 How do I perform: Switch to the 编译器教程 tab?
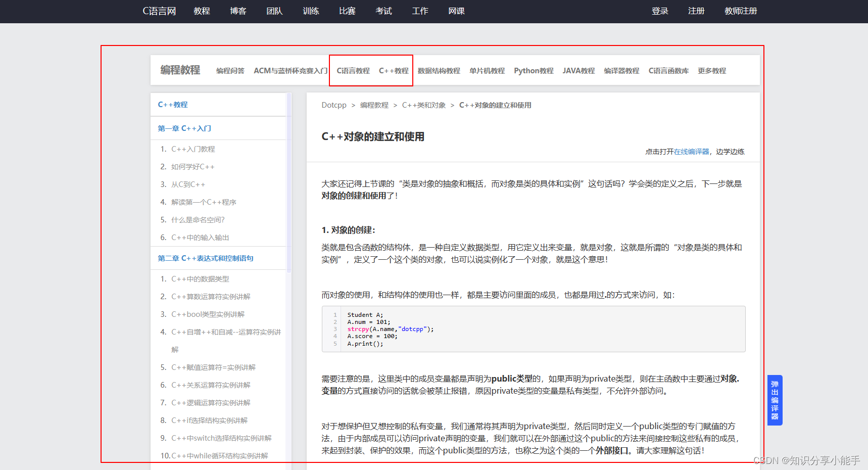click(621, 71)
